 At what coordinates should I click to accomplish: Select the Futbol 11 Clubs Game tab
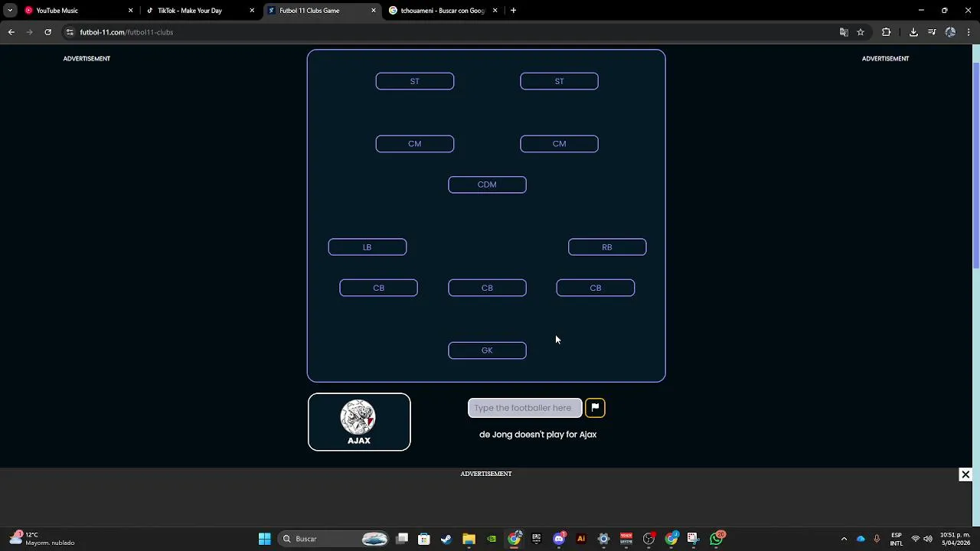tap(322, 11)
